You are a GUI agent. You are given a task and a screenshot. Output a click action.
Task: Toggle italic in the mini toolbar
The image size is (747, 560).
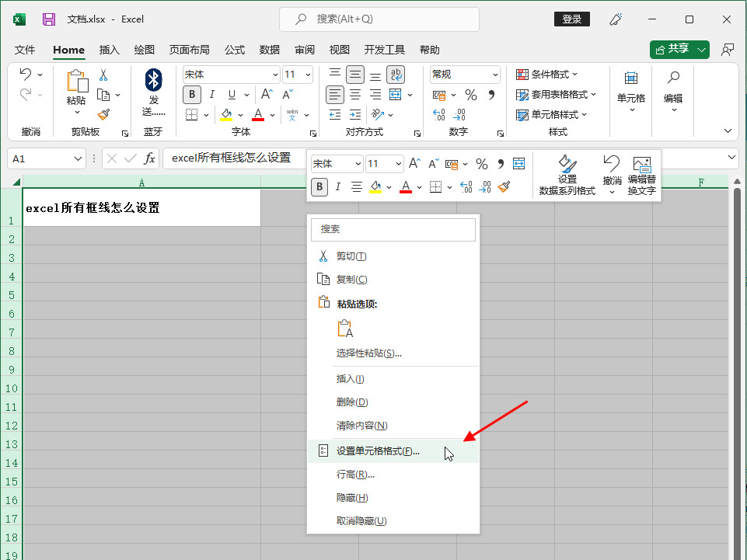pyautogui.click(x=338, y=187)
